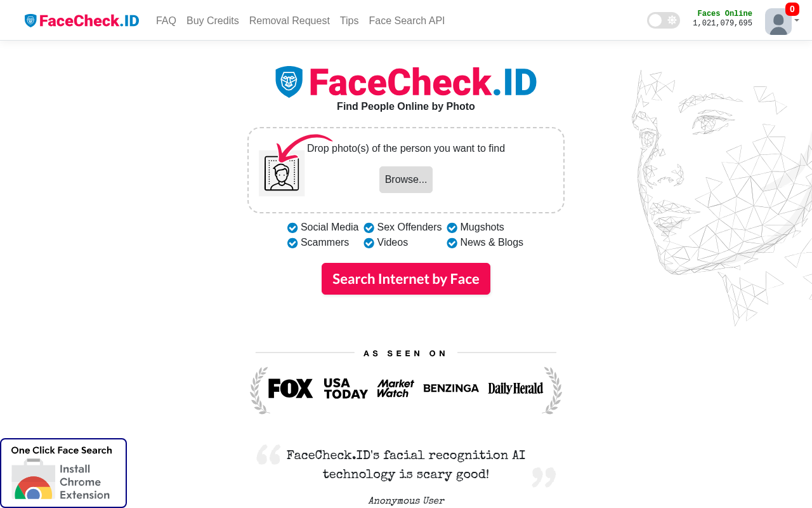The image size is (812, 508).
Task: Click the Social Media checkmark icon
Action: click(x=292, y=227)
